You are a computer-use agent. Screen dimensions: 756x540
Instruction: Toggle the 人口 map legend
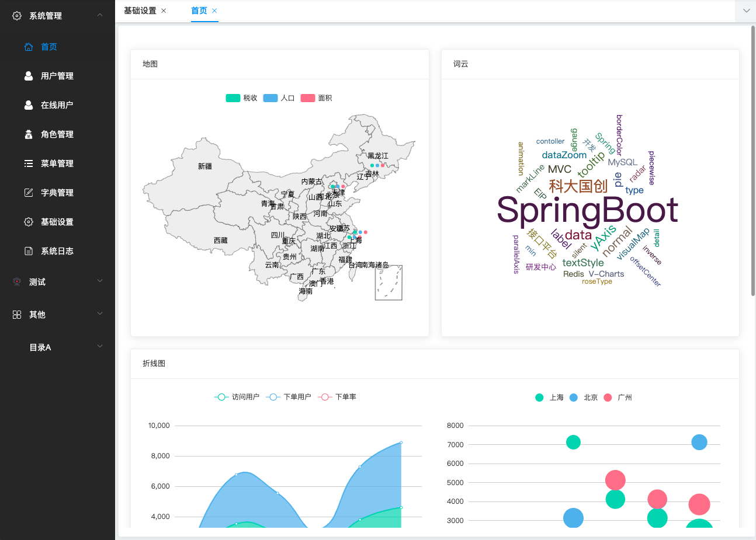[279, 98]
